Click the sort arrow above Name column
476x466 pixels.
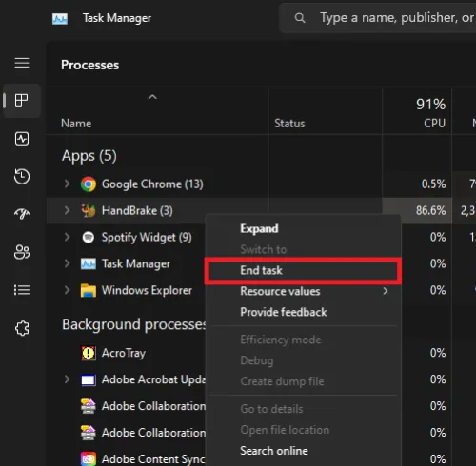point(152,97)
